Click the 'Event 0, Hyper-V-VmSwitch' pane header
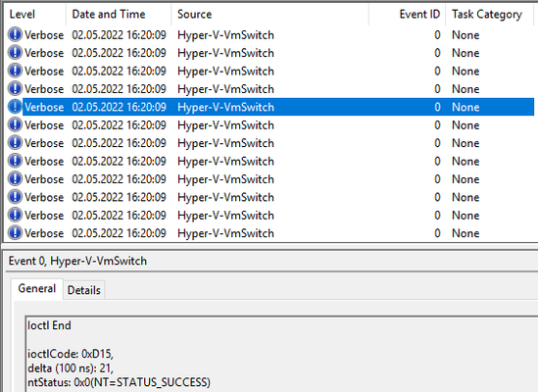This screenshot has width=538, height=392. pyautogui.click(x=77, y=261)
